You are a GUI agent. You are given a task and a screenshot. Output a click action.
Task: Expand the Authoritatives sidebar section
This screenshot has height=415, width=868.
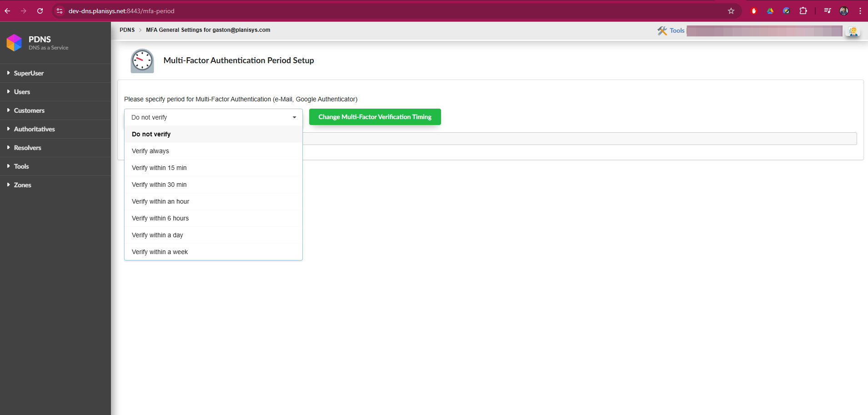pos(34,129)
